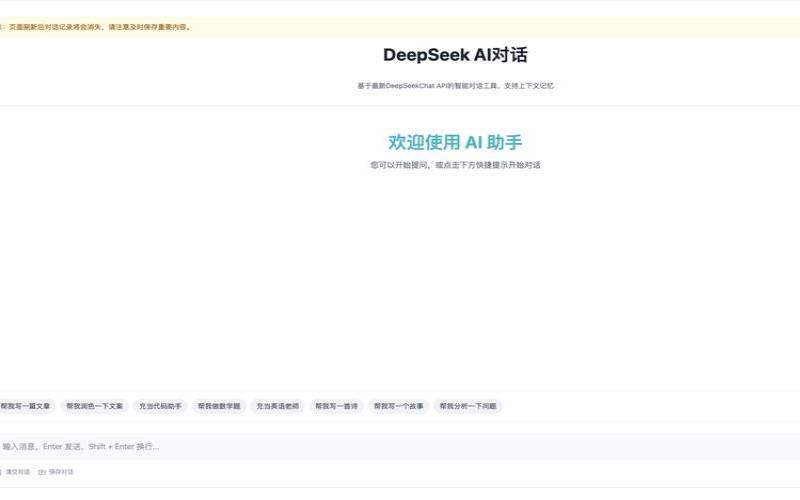Click the DeepSeekChat API subtitle text
Viewport: 800px width, 500px height.
(455, 86)
